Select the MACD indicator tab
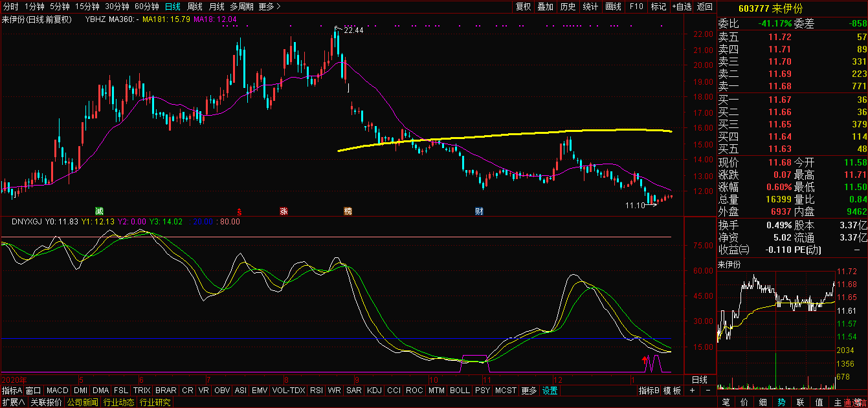This screenshot has height=408, width=868. pos(57,391)
